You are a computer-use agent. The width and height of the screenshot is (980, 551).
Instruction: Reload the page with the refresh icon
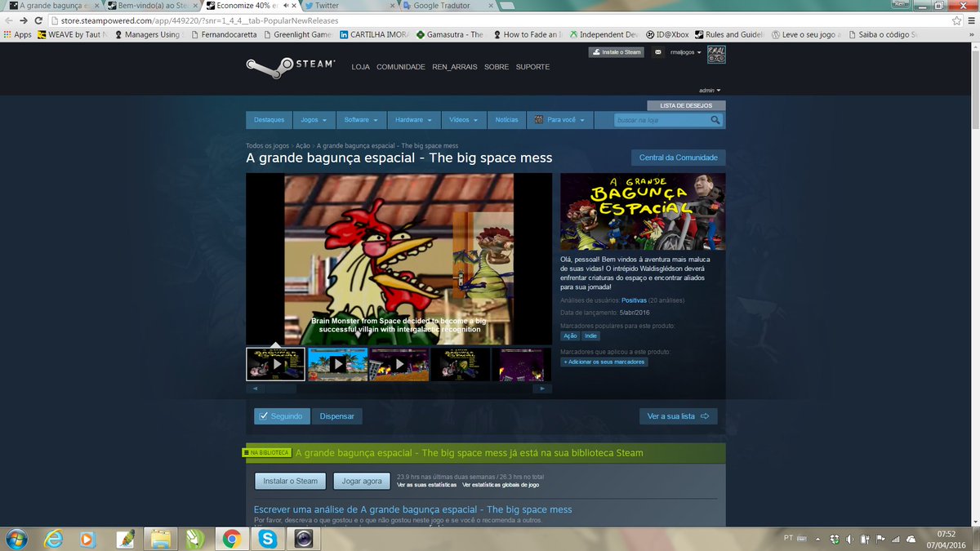click(38, 20)
